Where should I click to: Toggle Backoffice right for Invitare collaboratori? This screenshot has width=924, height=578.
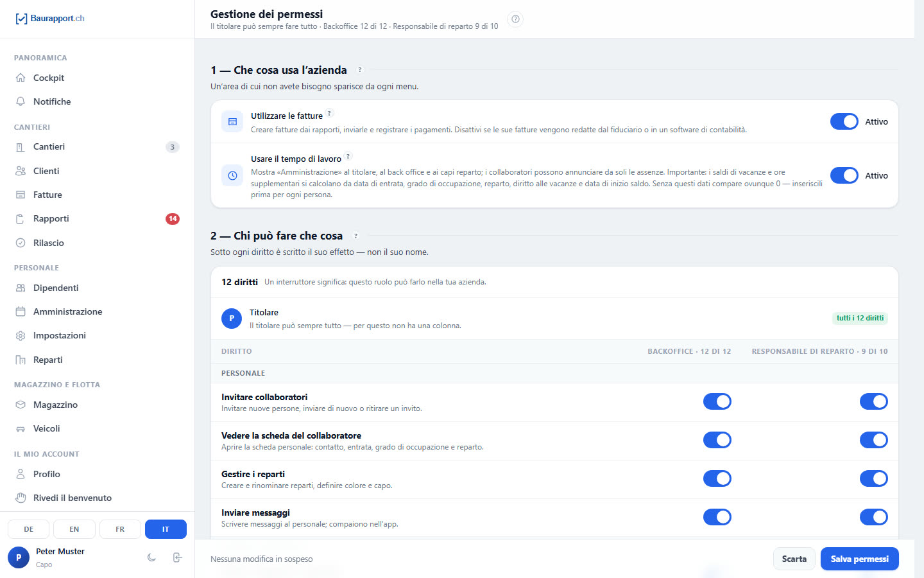(717, 401)
